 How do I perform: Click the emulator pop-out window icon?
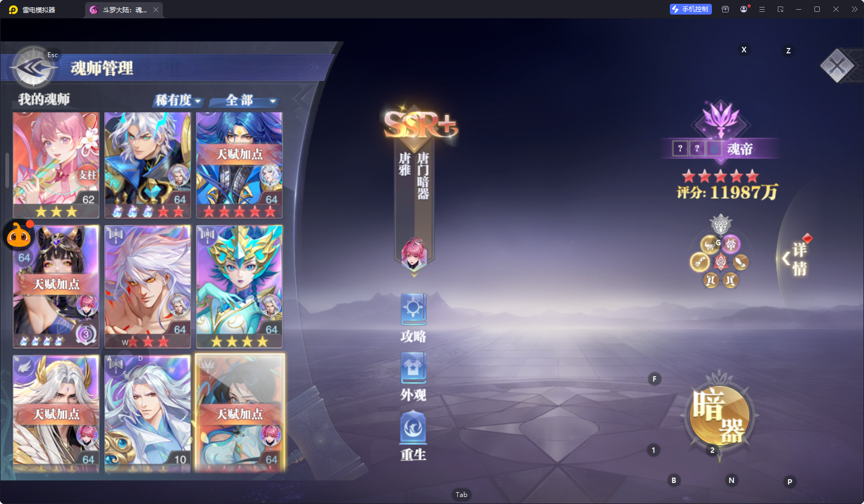[x=780, y=9]
